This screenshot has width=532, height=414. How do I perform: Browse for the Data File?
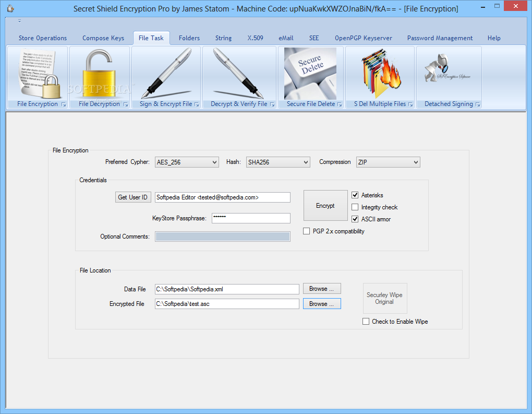point(322,289)
